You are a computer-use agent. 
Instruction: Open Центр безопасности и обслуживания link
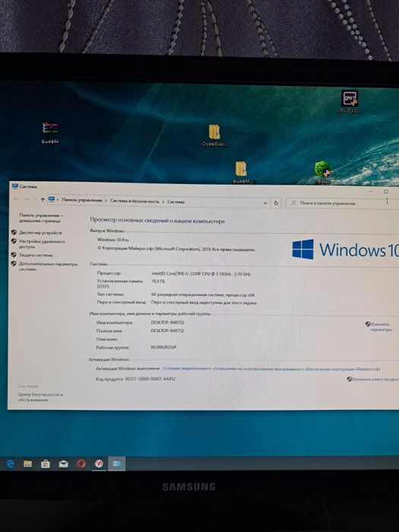tap(40, 397)
